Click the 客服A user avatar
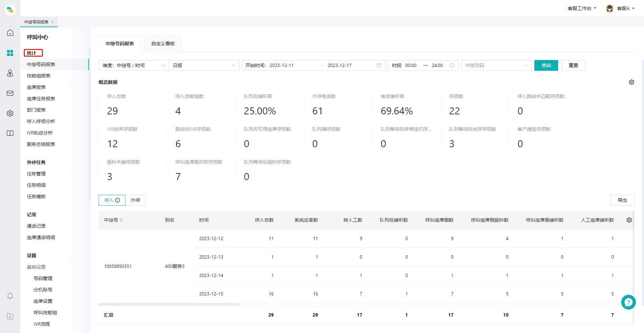The height and width of the screenshot is (333, 644). click(x=610, y=8)
